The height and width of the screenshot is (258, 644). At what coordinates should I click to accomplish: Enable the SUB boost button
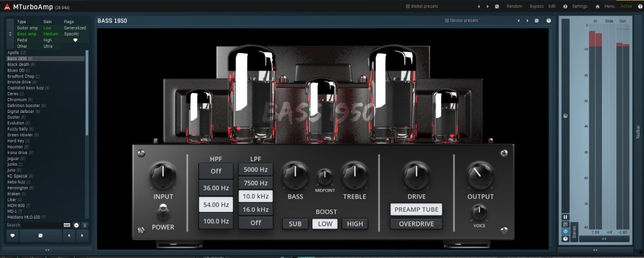click(x=295, y=224)
